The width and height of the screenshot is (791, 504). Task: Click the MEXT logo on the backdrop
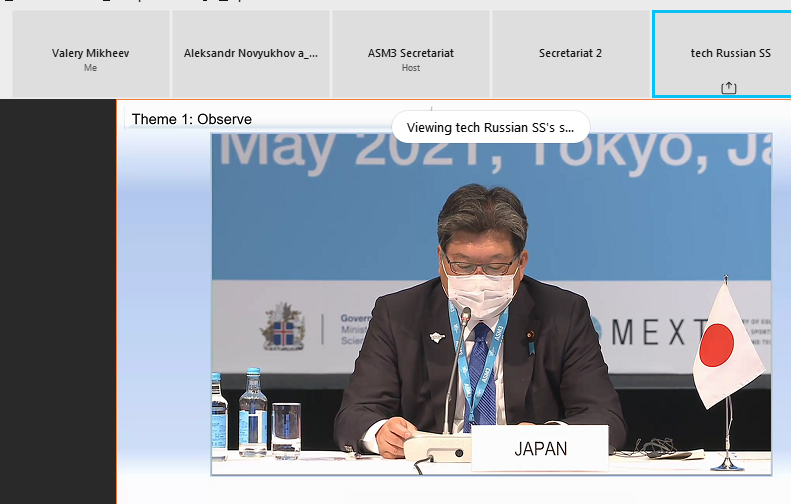(x=652, y=331)
